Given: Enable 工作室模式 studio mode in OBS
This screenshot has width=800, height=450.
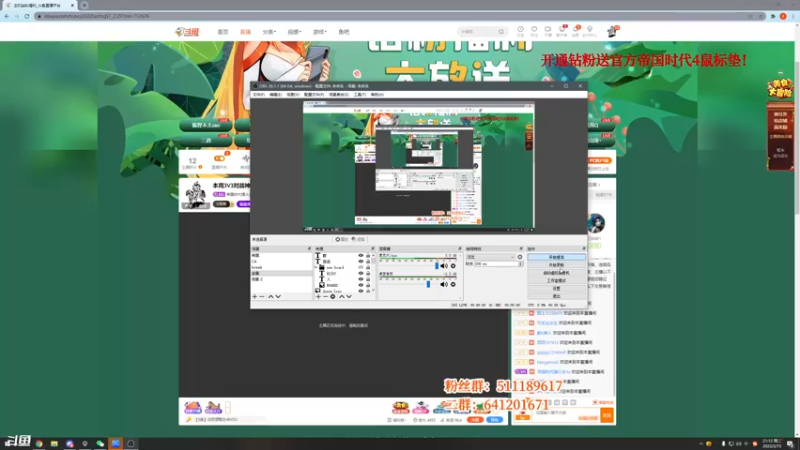Looking at the screenshot, I should coord(556,281).
